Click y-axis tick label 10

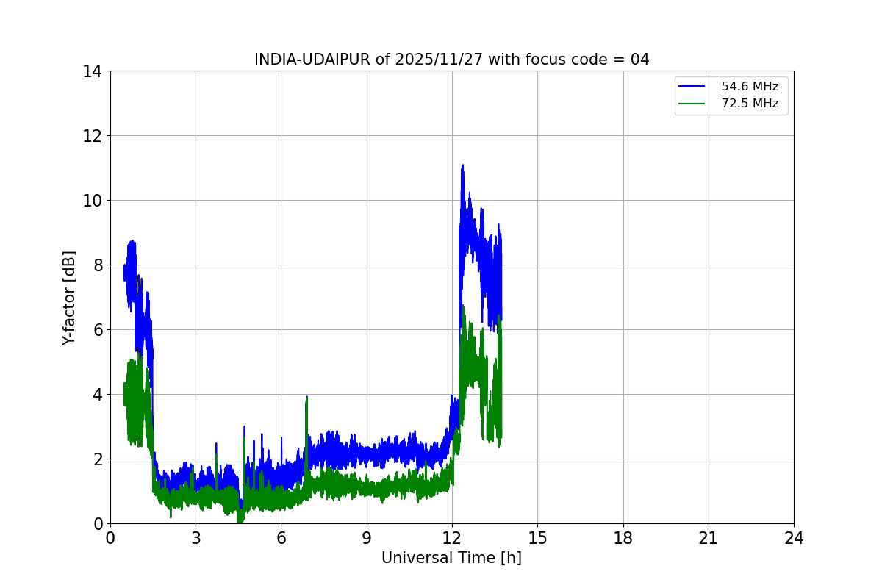[x=93, y=201]
